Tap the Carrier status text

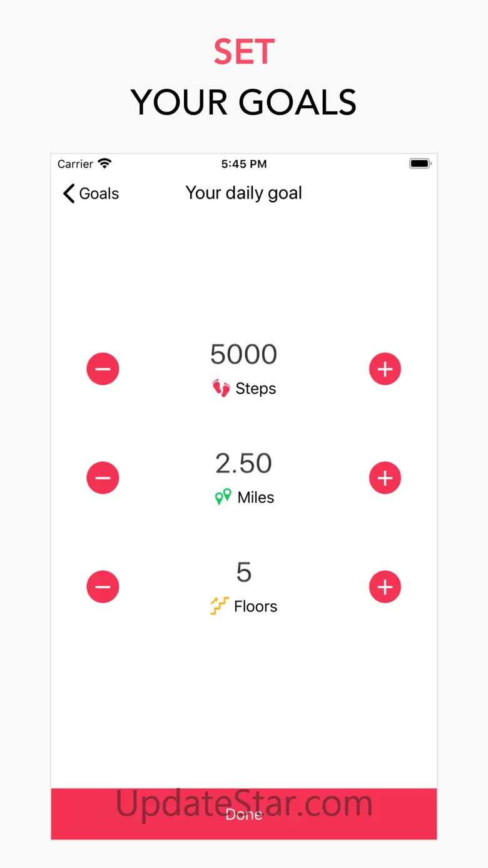75,164
